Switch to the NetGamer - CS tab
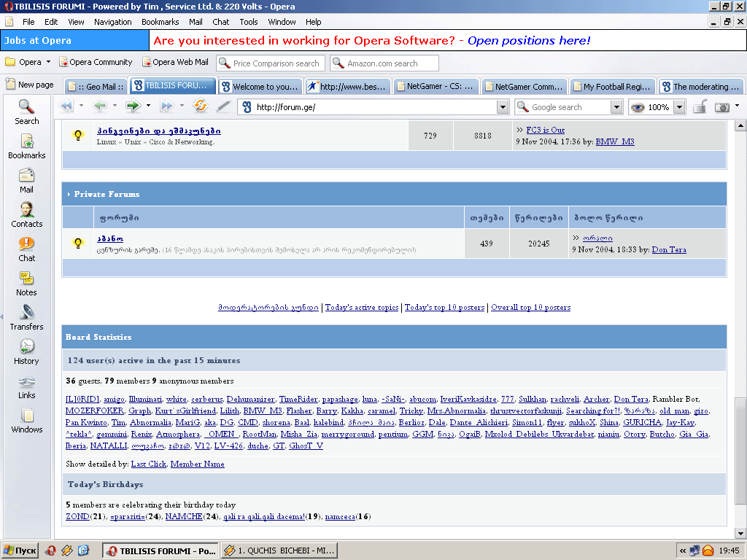The image size is (747, 560). pos(435,86)
